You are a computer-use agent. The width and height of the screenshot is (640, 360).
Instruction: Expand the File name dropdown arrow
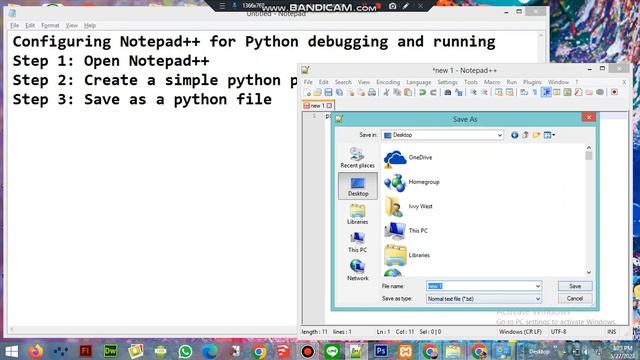tap(538, 287)
